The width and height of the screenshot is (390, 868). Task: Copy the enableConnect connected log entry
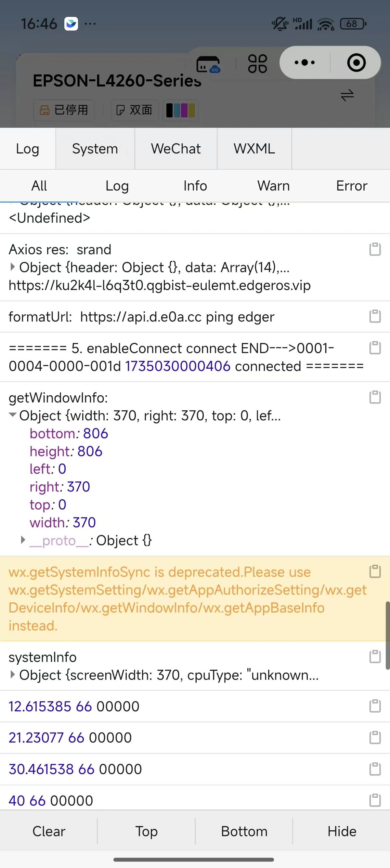click(x=375, y=348)
